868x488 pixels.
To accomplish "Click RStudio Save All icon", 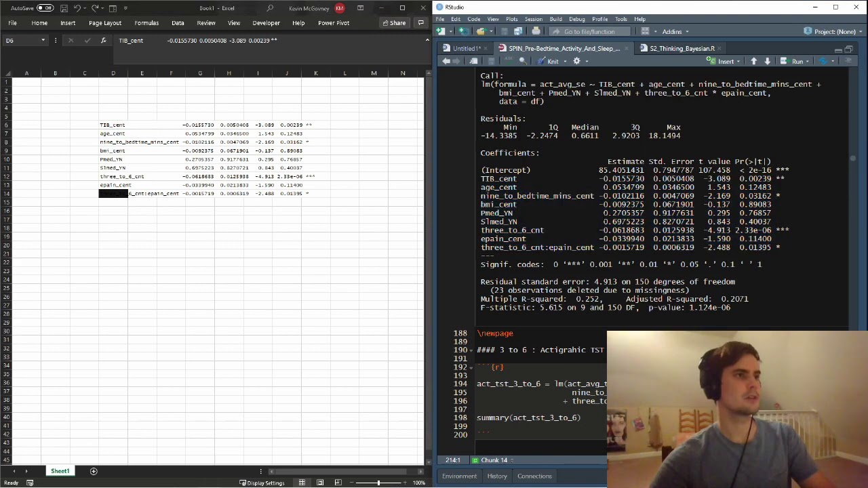I will point(518,31).
